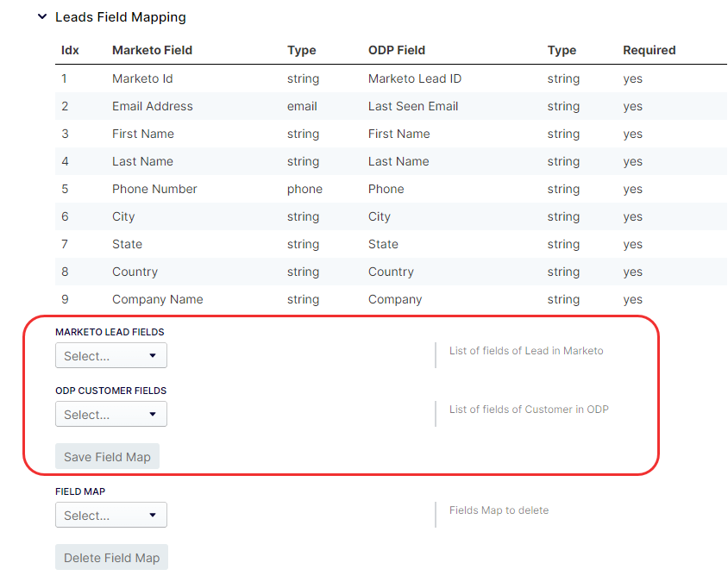This screenshot has width=728, height=588.
Task: Click the caret arrow in Field Map select
Action: (153, 515)
